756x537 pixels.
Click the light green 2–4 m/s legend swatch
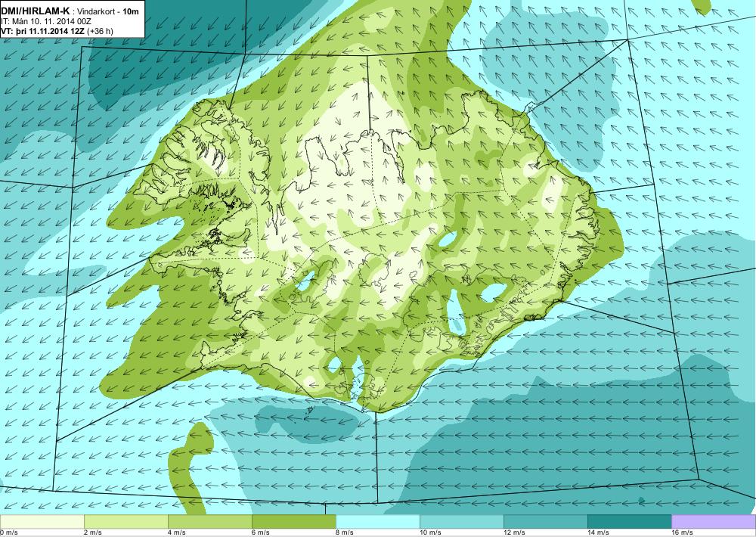pos(125,522)
